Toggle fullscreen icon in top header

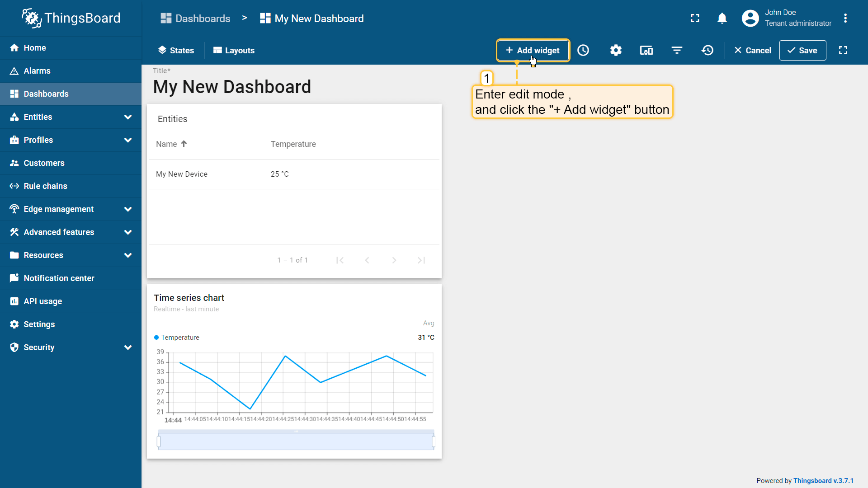point(695,18)
